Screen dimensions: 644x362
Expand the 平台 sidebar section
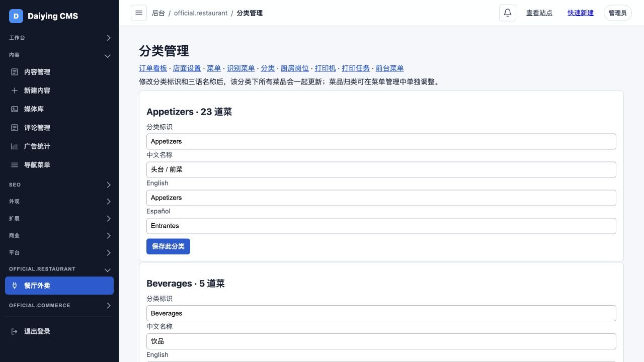pyautogui.click(x=59, y=253)
